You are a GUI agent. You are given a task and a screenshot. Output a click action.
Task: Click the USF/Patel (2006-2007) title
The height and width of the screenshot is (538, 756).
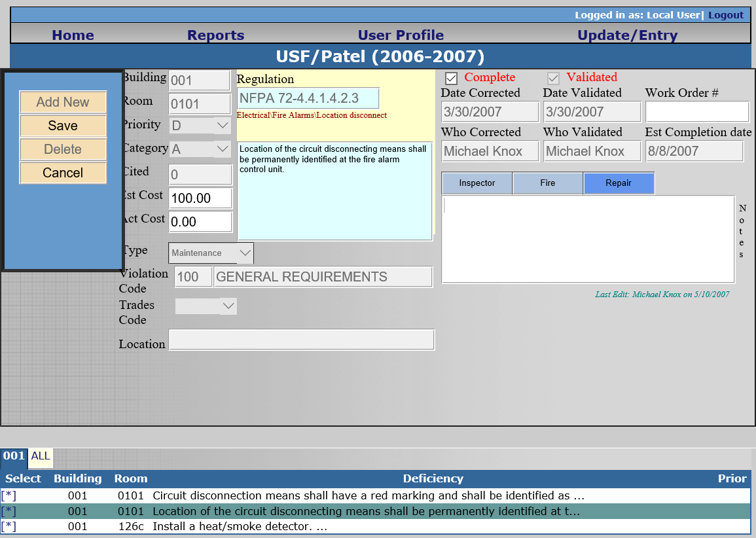click(x=380, y=56)
